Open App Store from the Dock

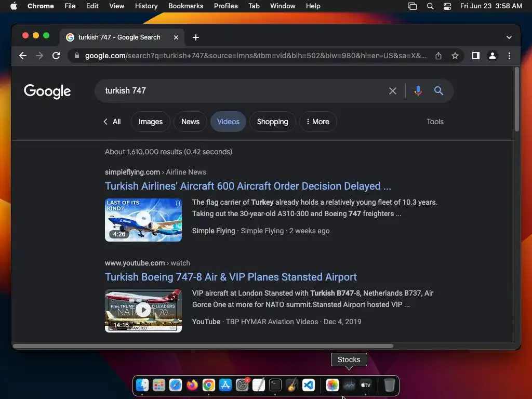point(225,385)
